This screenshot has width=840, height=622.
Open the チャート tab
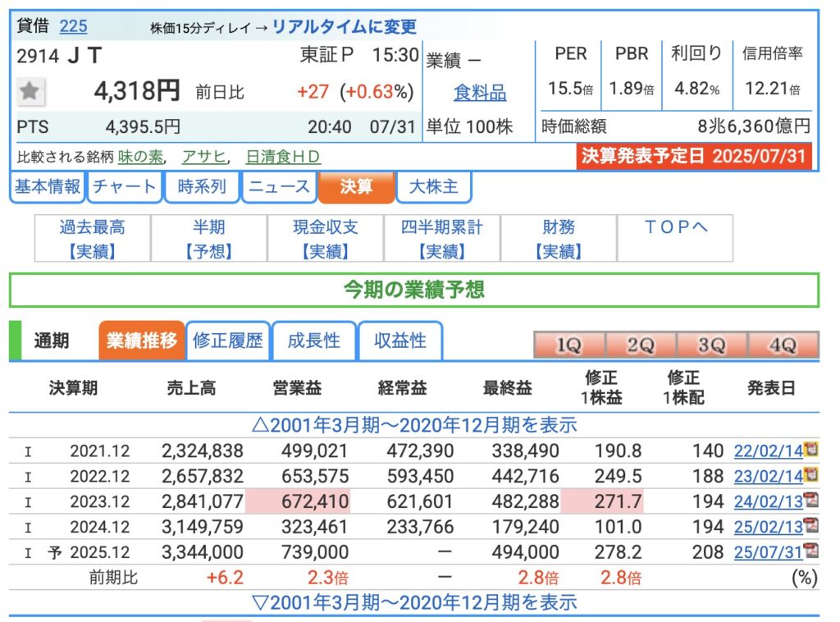tap(125, 187)
